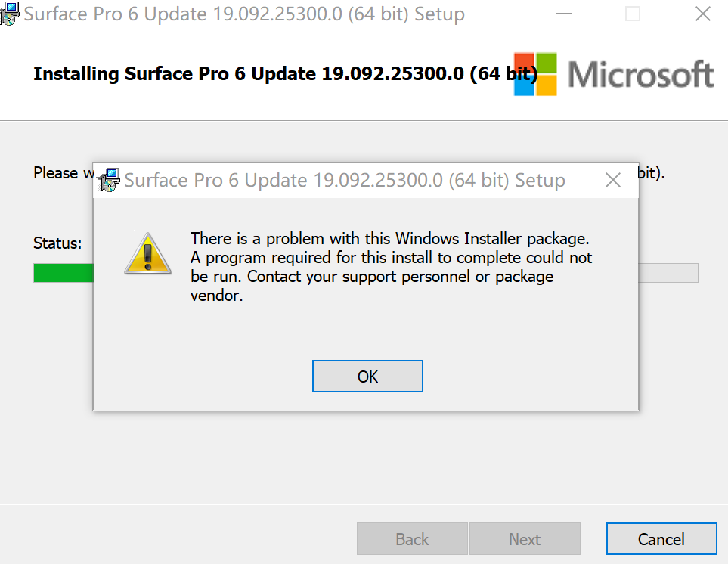Click the Microsoft wordmark text
728x564 pixels.
point(640,75)
